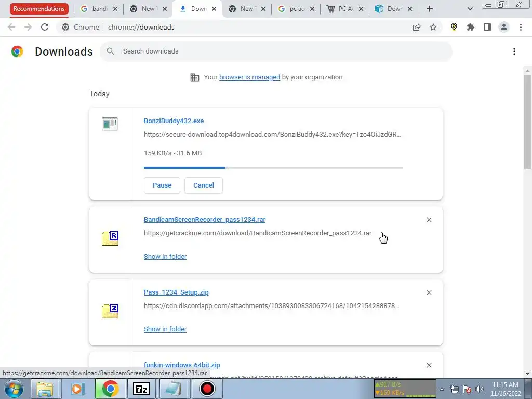532x399 pixels.
Task: Open 7-Zip from the taskbar
Action: point(141,389)
